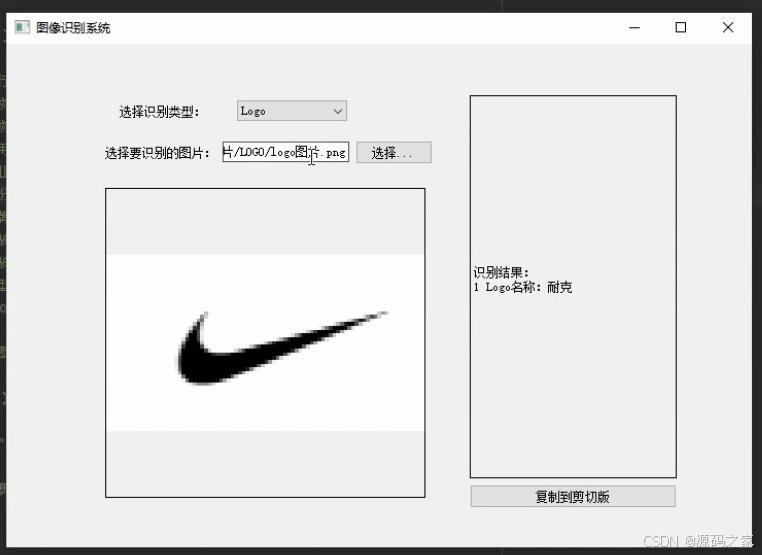This screenshot has height=555, width=762.
Task: Click the Nike swoosh image preview
Action: pyautogui.click(x=265, y=343)
